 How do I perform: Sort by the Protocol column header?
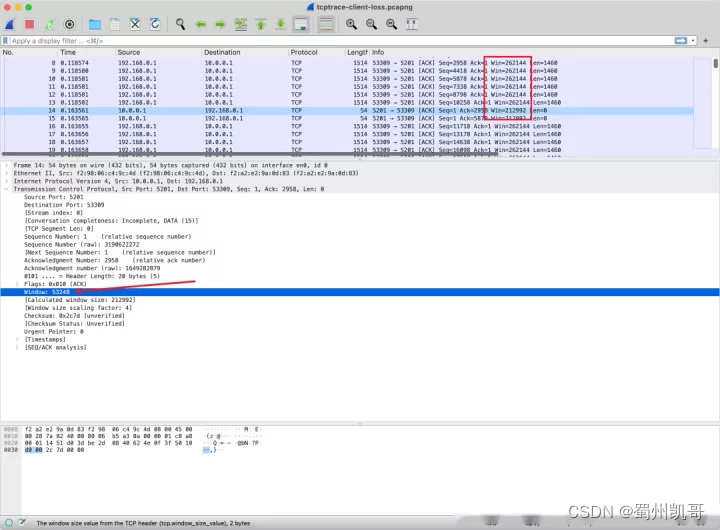(316, 52)
